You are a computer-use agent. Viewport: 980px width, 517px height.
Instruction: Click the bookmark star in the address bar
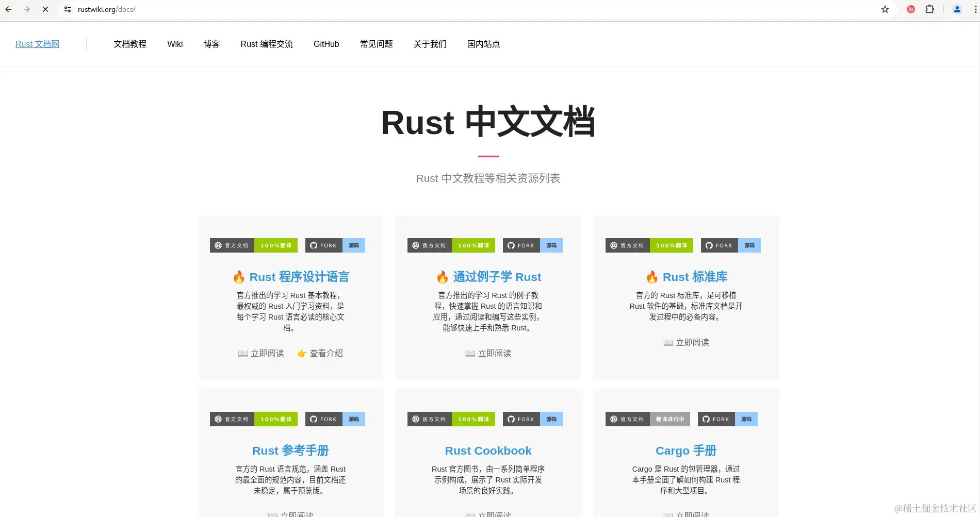click(885, 9)
